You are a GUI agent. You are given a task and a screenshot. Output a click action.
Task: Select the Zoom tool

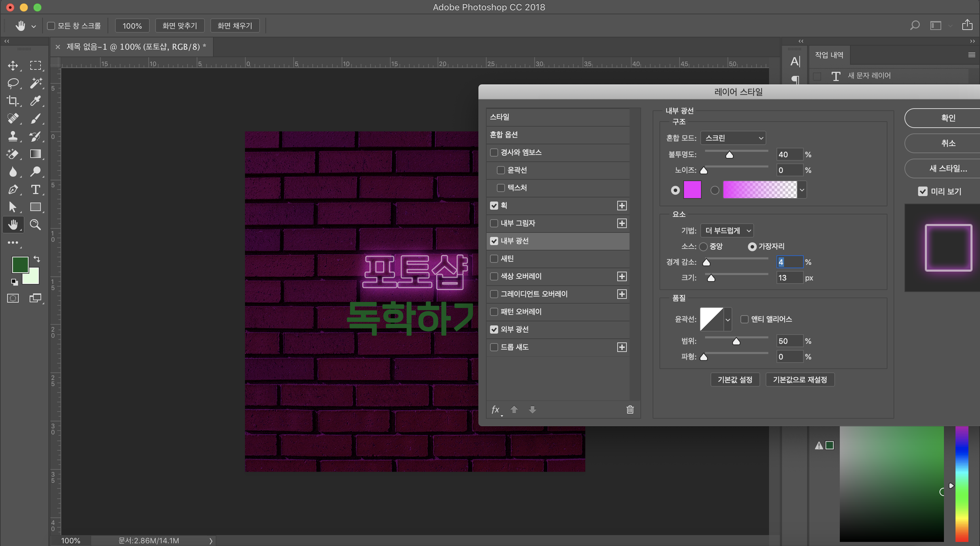tap(35, 224)
